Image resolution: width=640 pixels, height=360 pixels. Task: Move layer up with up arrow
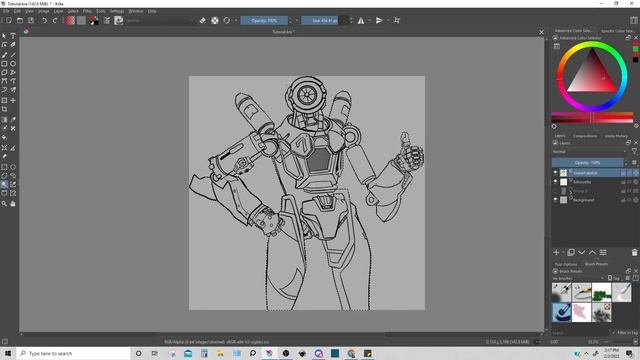point(592,253)
